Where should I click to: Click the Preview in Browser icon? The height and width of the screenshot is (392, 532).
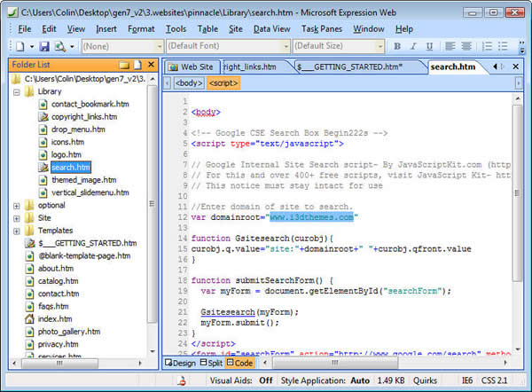coord(60,46)
